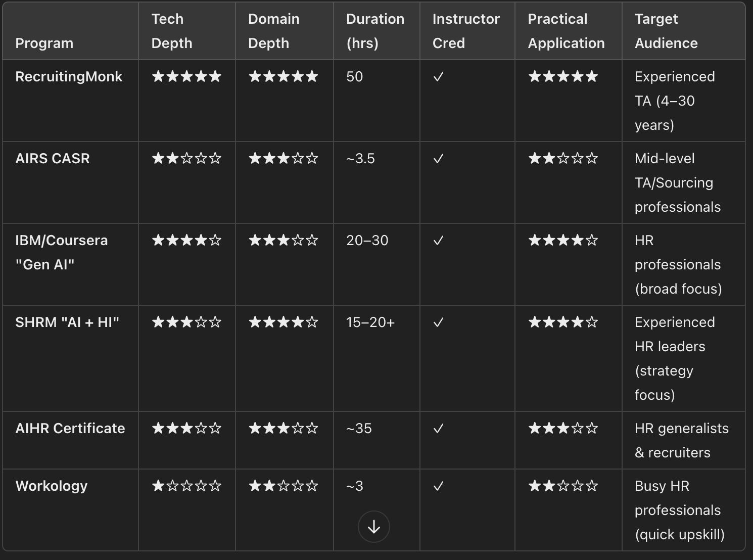Click the IBM/Coursera instructor checkmark
This screenshot has width=753, height=560.
pos(438,241)
